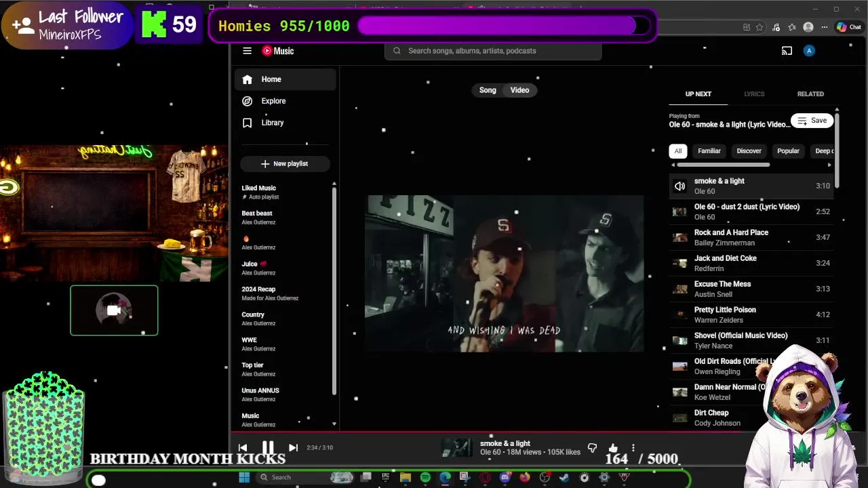Image resolution: width=868 pixels, height=488 pixels.
Task: Skip to the next track
Action: [x=293, y=447]
